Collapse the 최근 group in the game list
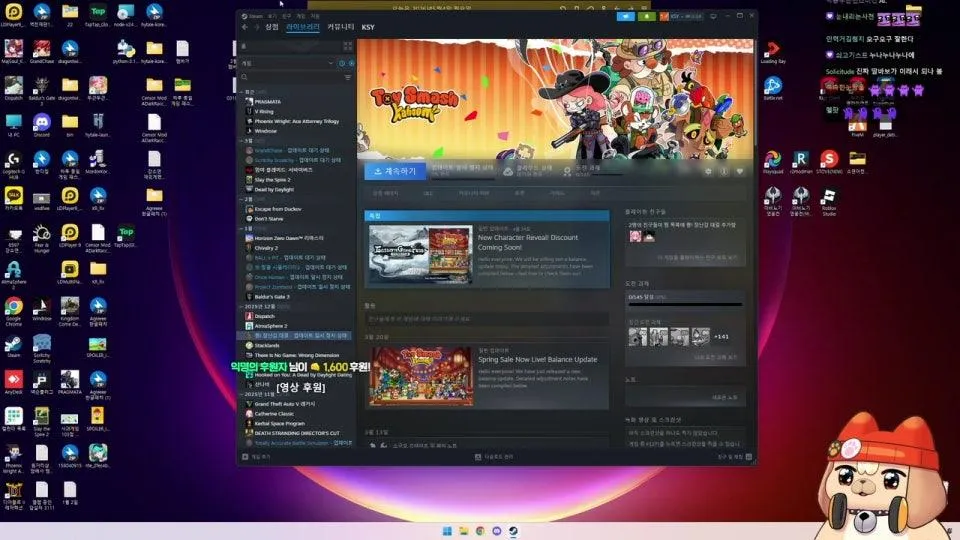Screen dimensions: 960x540 242,92
